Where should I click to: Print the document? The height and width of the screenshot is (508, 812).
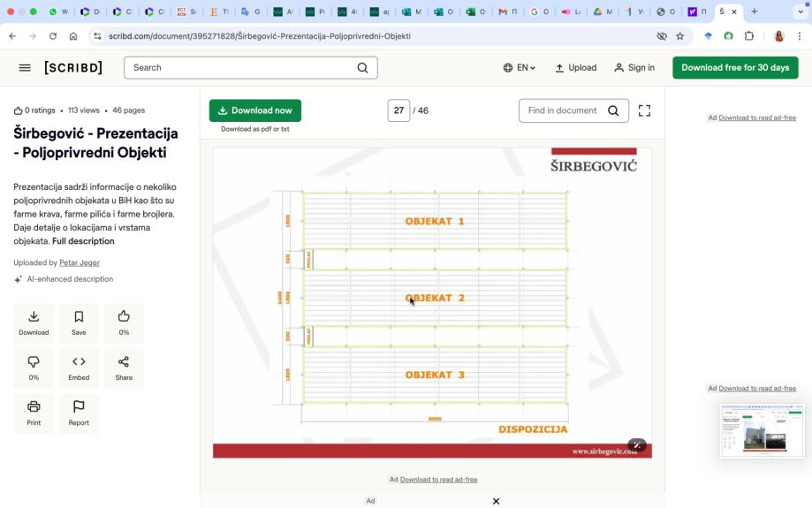click(34, 413)
